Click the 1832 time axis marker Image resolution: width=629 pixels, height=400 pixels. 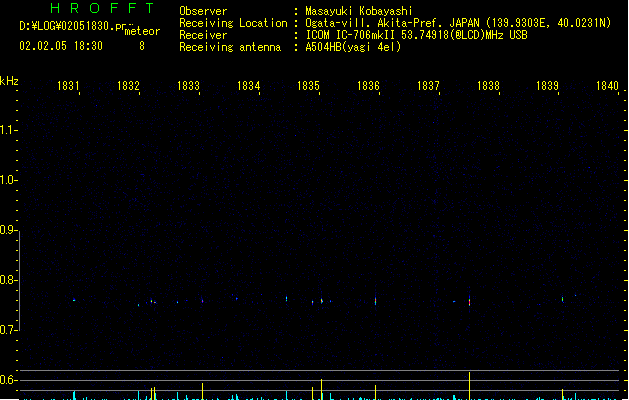[128, 85]
